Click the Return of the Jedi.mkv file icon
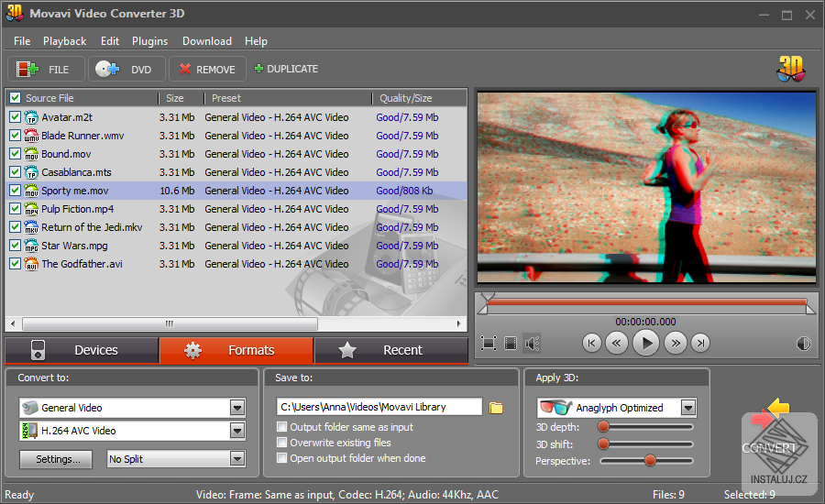This screenshot has width=825, height=504. [31, 227]
